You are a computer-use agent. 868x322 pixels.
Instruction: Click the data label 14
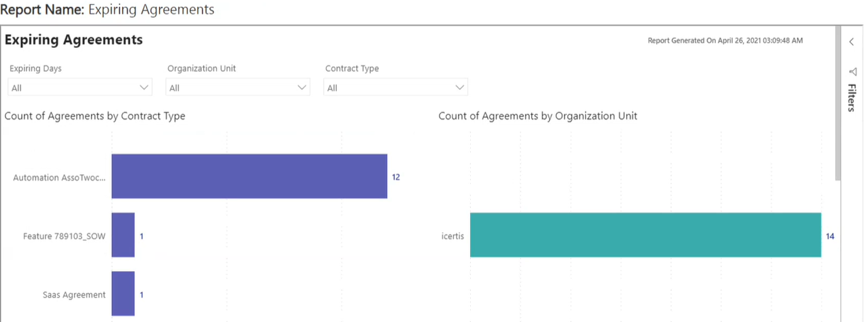830,236
